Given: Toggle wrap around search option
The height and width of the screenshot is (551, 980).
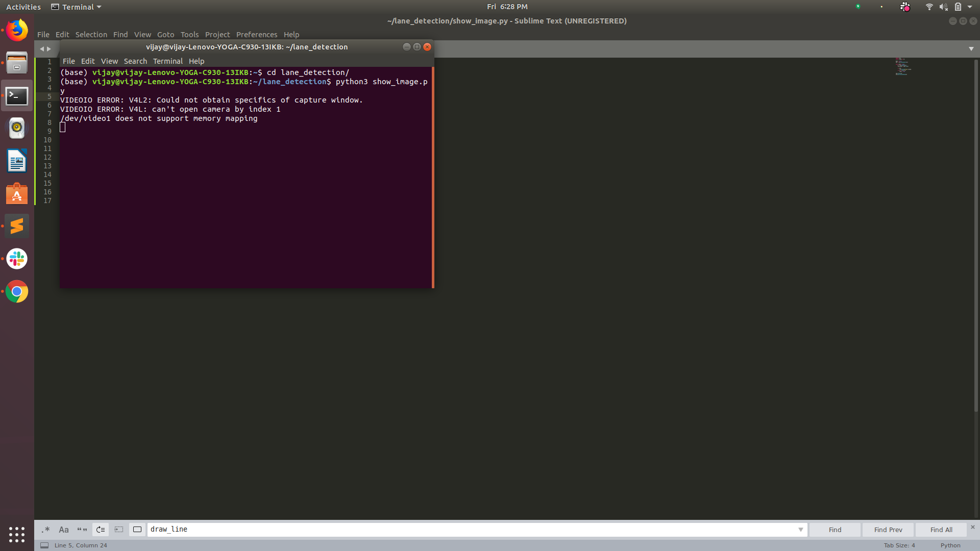Looking at the screenshot, I should [x=101, y=530].
